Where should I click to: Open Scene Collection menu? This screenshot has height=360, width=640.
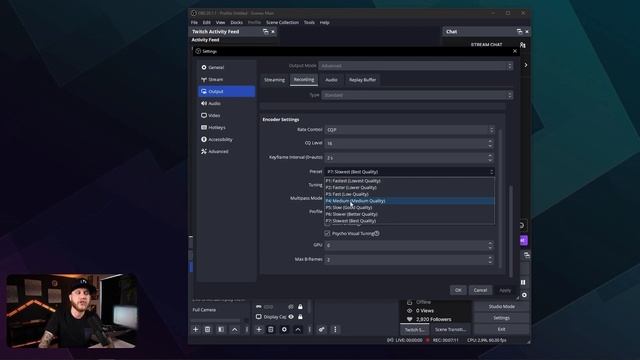point(282,22)
